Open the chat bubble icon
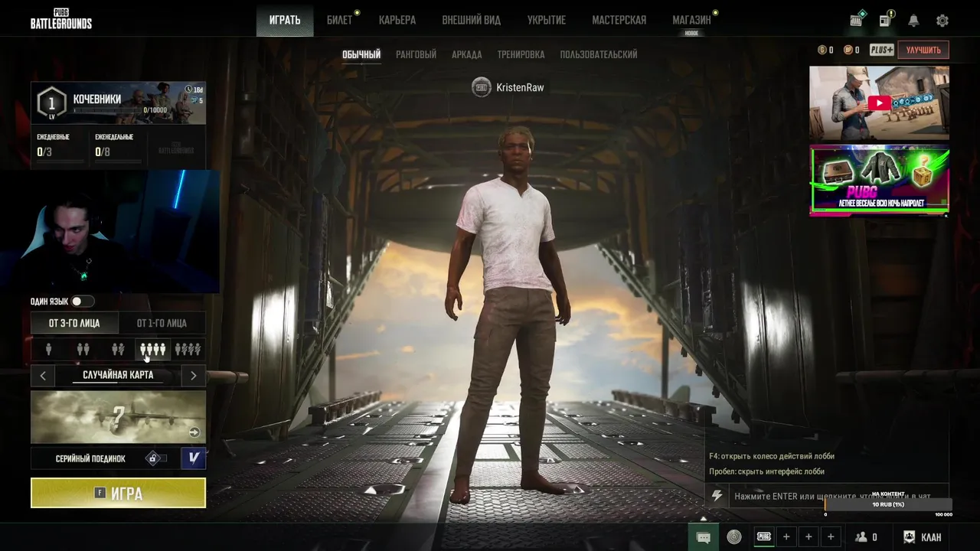This screenshot has height=551, width=980. tap(704, 537)
